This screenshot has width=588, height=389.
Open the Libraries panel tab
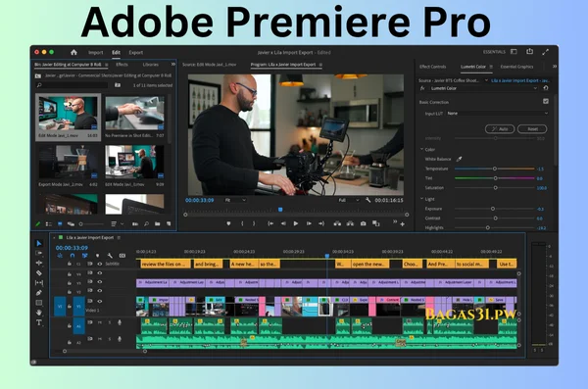[x=150, y=65]
